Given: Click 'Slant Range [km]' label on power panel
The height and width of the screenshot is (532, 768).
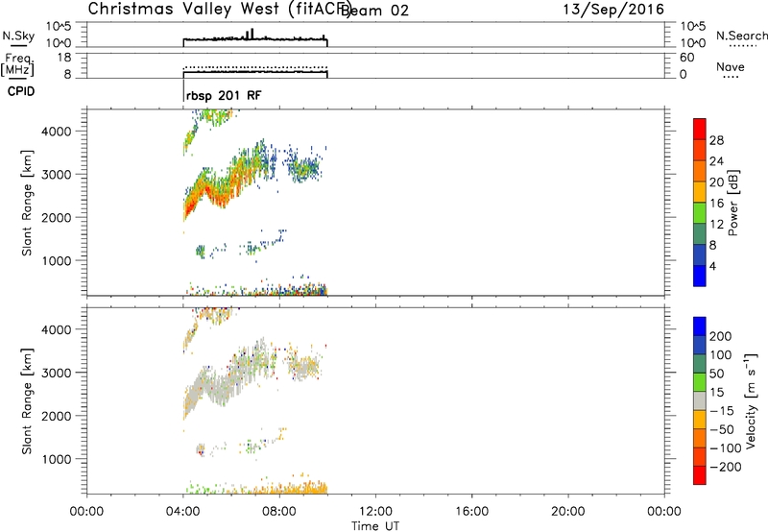Looking at the screenshot, I should click(x=27, y=203).
